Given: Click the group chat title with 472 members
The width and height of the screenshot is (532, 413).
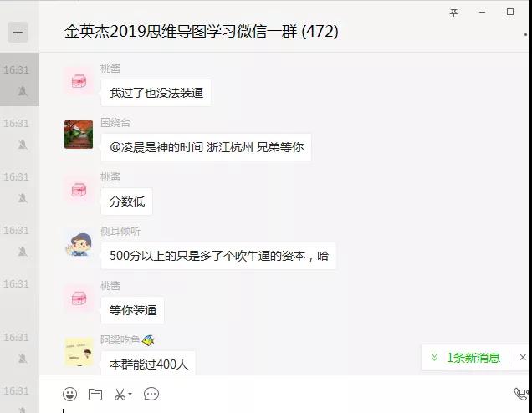Looking at the screenshot, I should [202, 32].
